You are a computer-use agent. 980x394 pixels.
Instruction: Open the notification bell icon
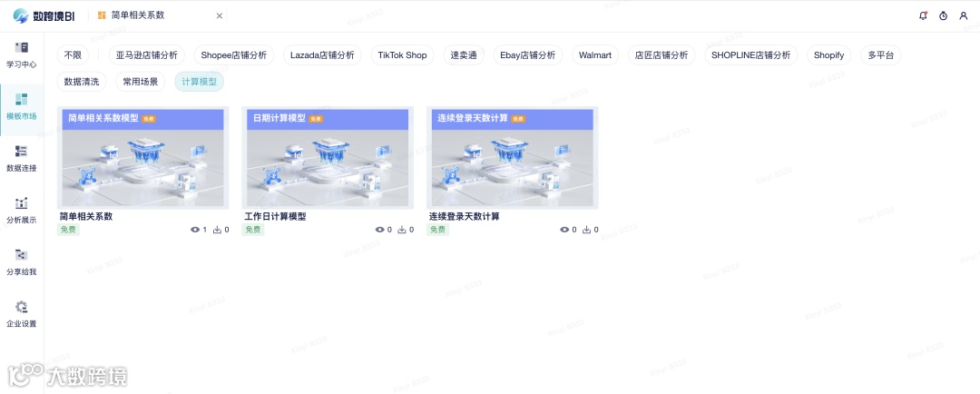click(x=923, y=15)
